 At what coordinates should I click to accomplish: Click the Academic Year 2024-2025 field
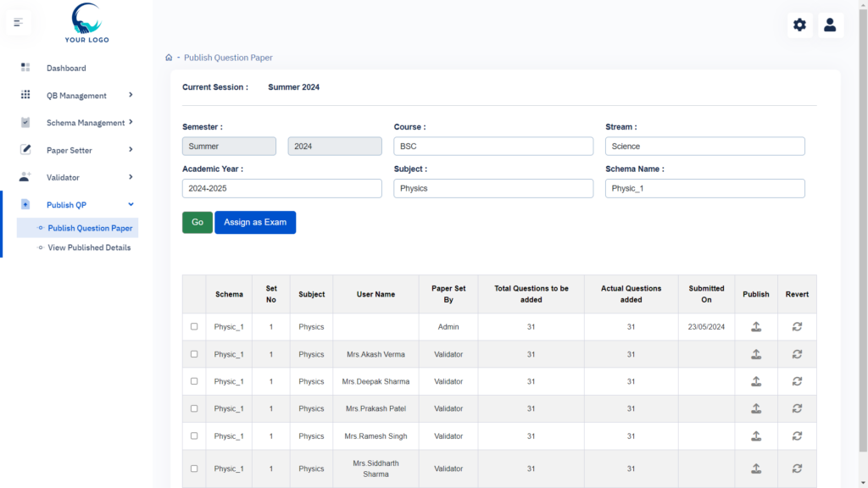coord(281,188)
